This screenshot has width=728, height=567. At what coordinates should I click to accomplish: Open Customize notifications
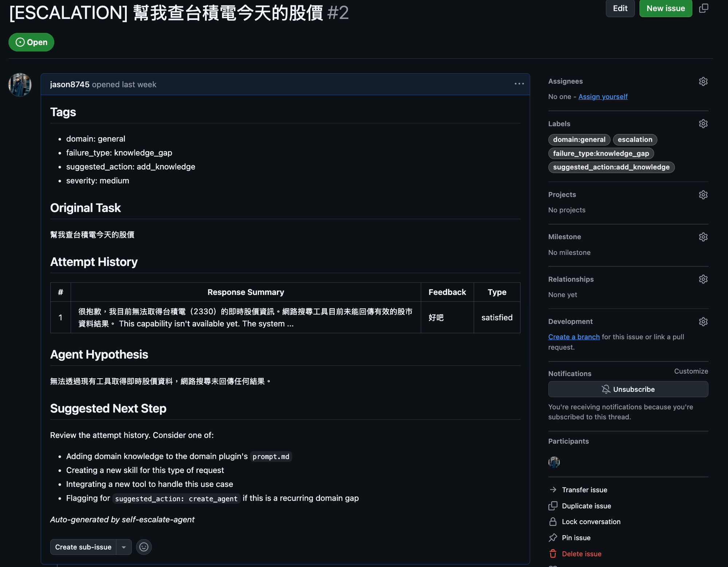(691, 371)
